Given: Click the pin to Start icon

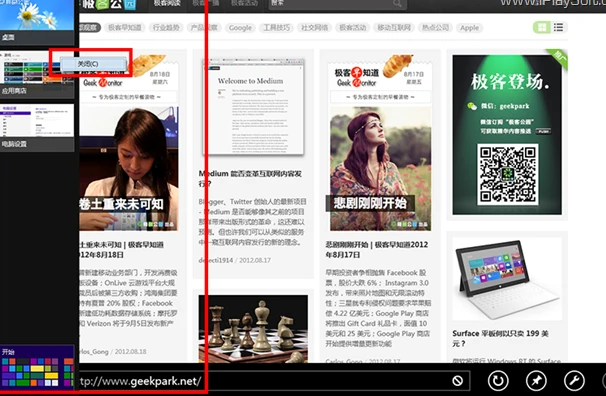Looking at the screenshot, I should [536, 381].
